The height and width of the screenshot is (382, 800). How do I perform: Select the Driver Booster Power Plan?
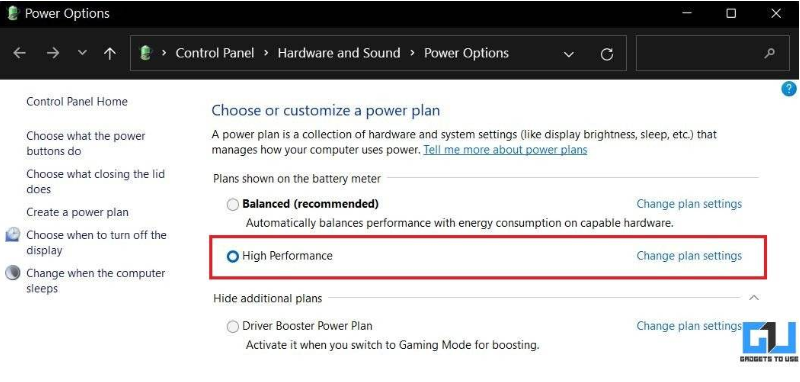[x=233, y=326]
